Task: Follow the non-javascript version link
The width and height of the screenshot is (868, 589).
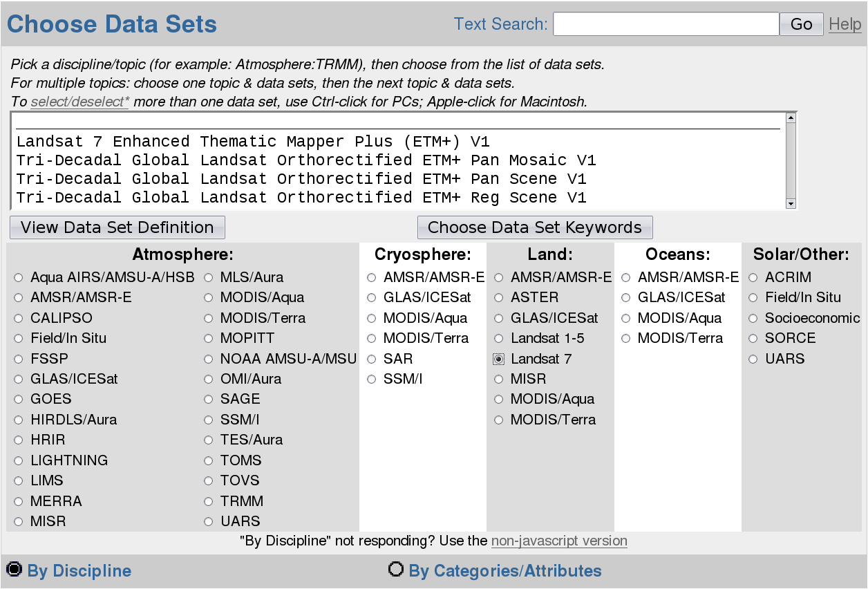Action: 559,541
